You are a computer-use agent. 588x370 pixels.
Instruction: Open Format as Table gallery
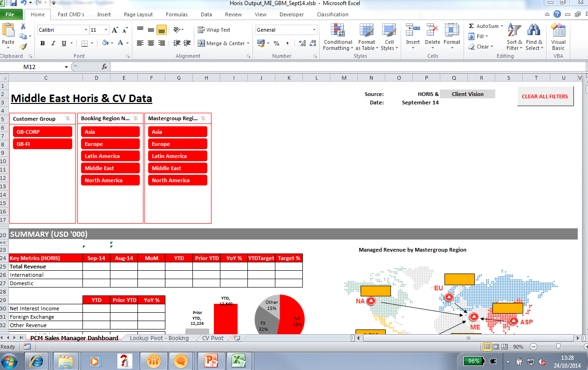[366, 37]
